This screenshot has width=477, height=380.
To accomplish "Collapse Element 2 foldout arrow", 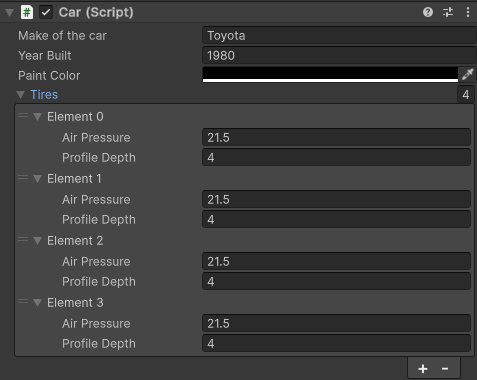I will [37, 241].
